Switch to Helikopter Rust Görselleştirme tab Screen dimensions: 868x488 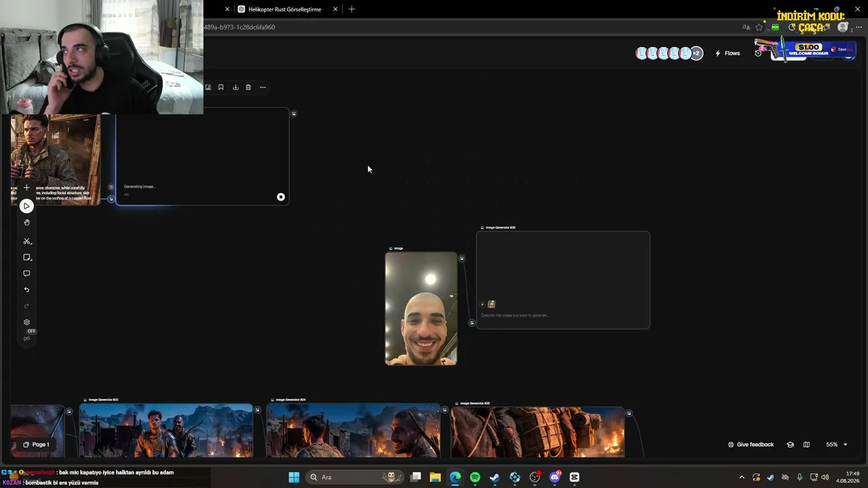tap(285, 9)
